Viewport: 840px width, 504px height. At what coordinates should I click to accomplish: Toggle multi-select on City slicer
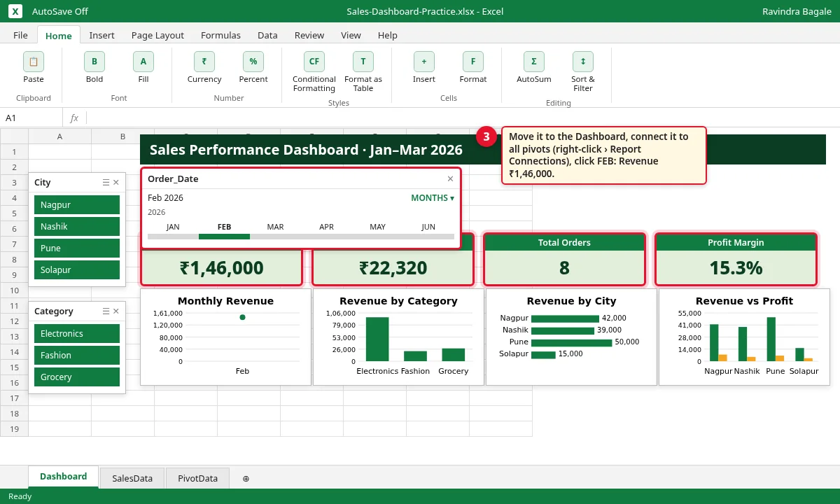tap(106, 183)
